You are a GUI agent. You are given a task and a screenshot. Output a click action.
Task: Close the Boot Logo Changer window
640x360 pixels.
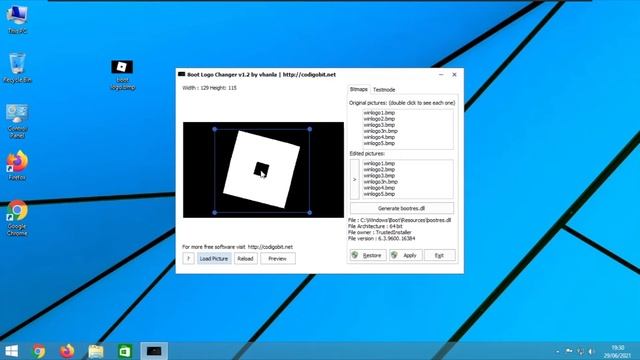coord(454,75)
